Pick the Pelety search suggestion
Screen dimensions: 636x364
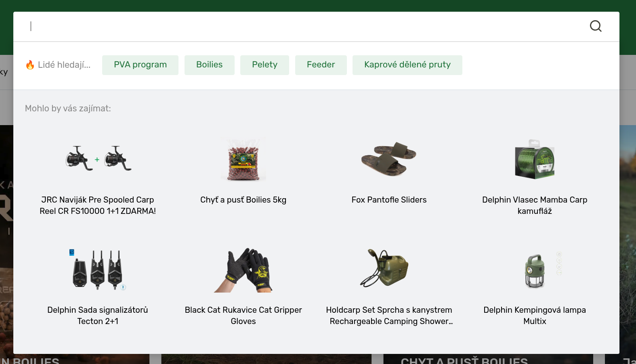[x=264, y=65]
